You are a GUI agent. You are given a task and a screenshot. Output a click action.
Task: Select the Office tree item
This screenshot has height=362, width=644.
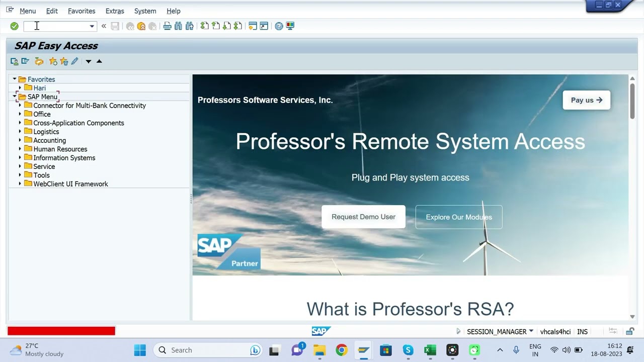[42, 114]
